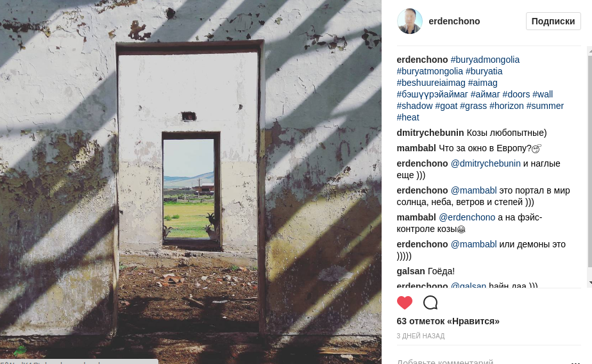Open the @dmitrychebunin mention link
The height and width of the screenshot is (364, 592).
pyautogui.click(x=486, y=163)
